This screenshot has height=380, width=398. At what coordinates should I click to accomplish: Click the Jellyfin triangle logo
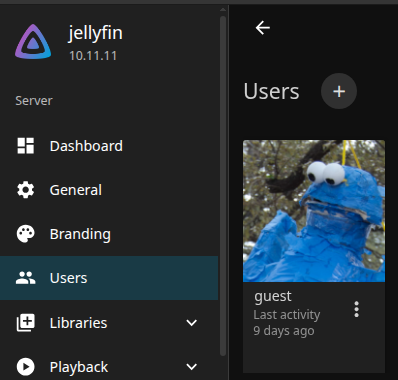click(x=33, y=42)
